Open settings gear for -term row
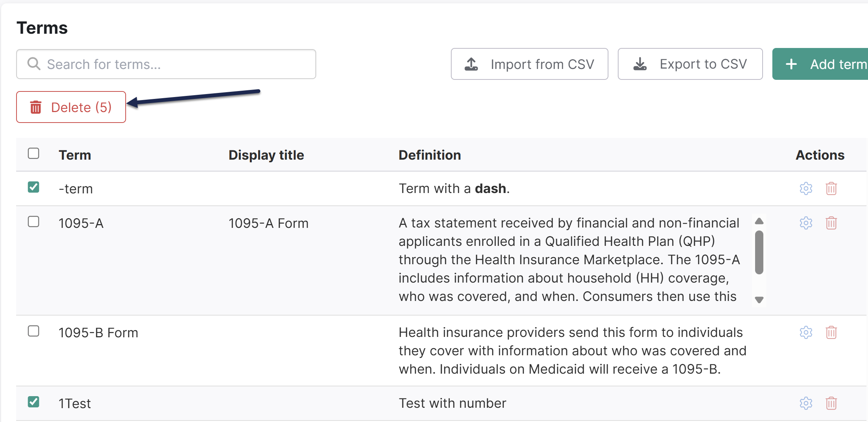The image size is (868, 422). point(806,188)
